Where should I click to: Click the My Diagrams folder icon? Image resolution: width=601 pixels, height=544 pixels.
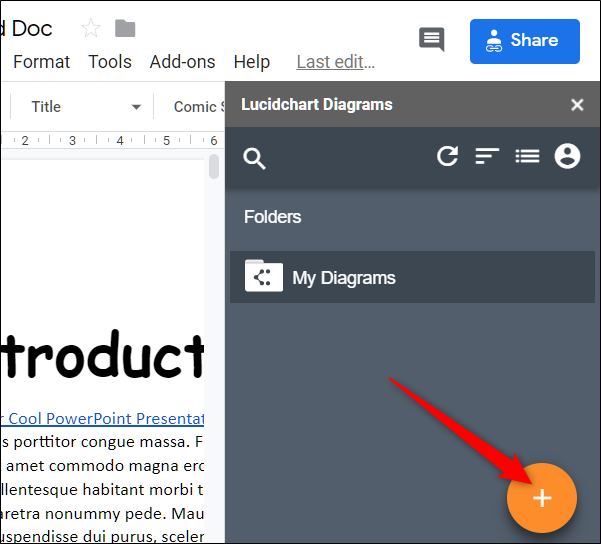264,276
